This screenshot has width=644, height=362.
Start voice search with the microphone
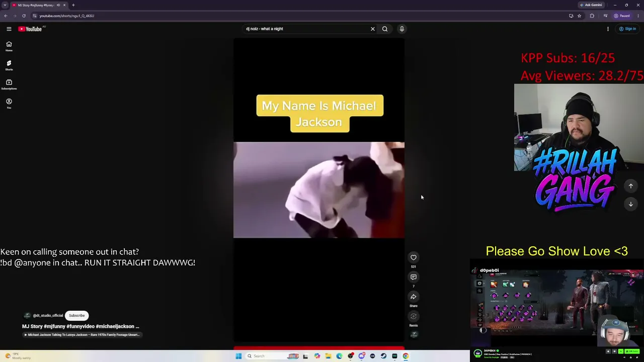click(x=402, y=29)
